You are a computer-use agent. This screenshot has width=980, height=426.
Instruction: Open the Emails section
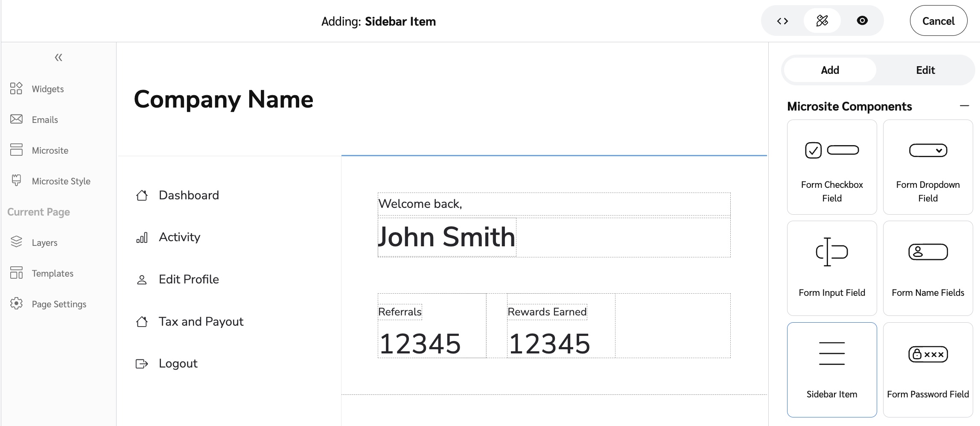tap(44, 120)
